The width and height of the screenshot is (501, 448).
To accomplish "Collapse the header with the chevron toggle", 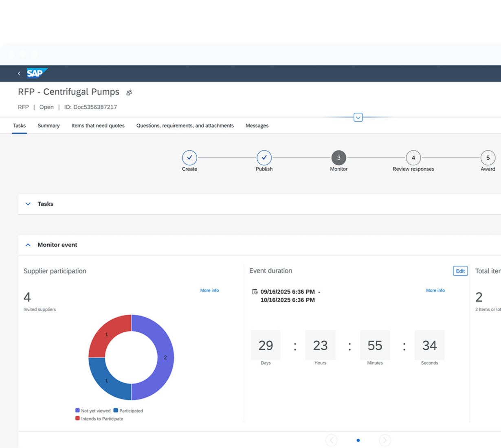I will [x=358, y=118].
